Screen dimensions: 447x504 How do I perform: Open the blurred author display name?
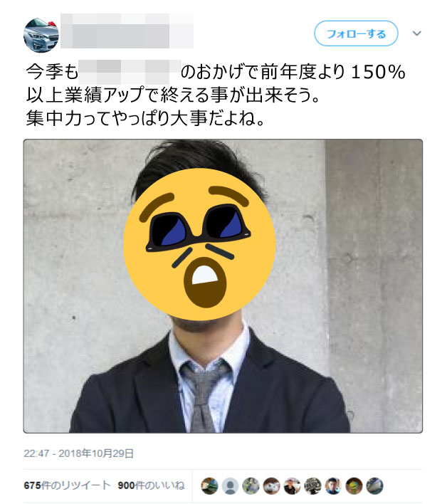tap(127, 31)
